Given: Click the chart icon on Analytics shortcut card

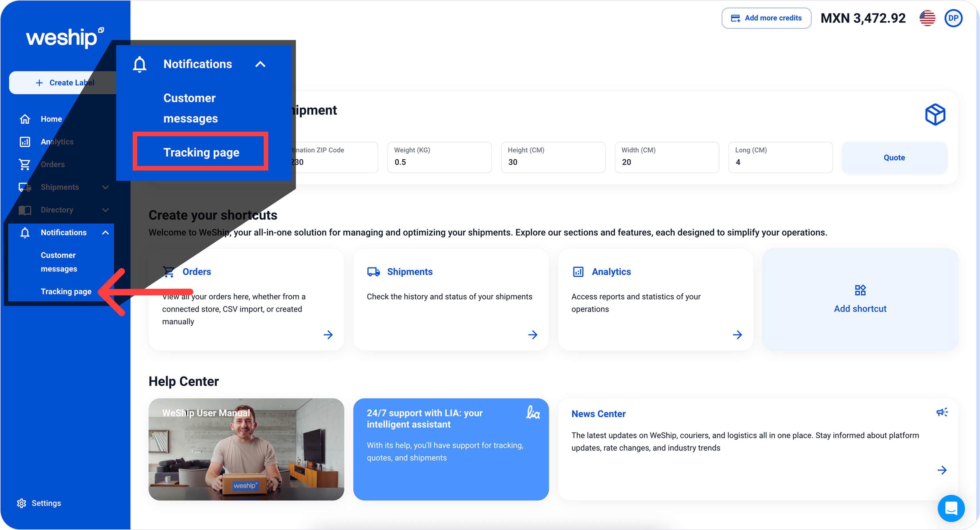Looking at the screenshot, I should 578,272.
